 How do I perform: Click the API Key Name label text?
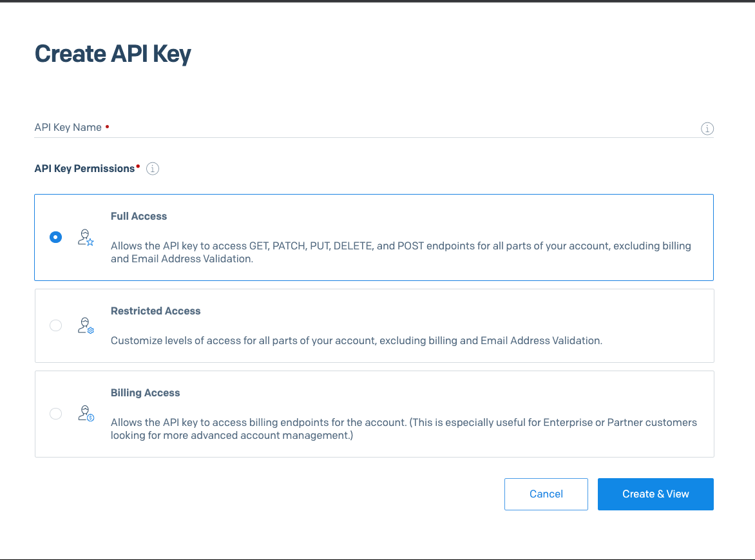[68, 128]
